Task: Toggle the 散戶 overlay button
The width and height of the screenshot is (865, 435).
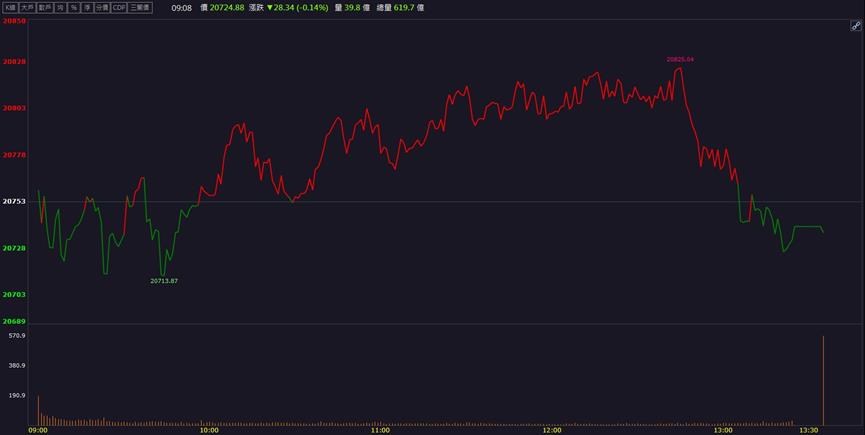Action: (x=45, y=8)
